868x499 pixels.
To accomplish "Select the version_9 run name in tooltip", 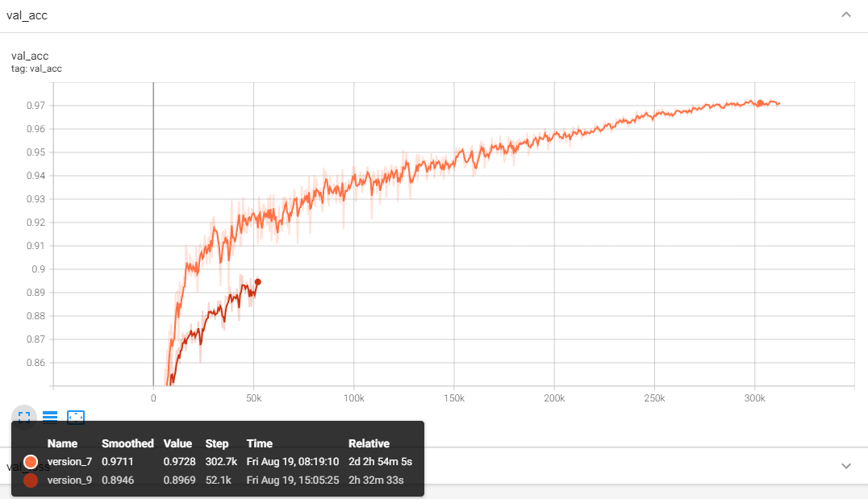I will (69, 480).
